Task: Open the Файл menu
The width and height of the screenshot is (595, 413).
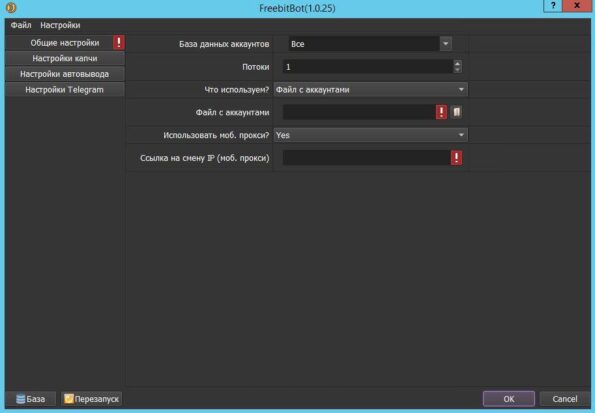Action: 21,25
